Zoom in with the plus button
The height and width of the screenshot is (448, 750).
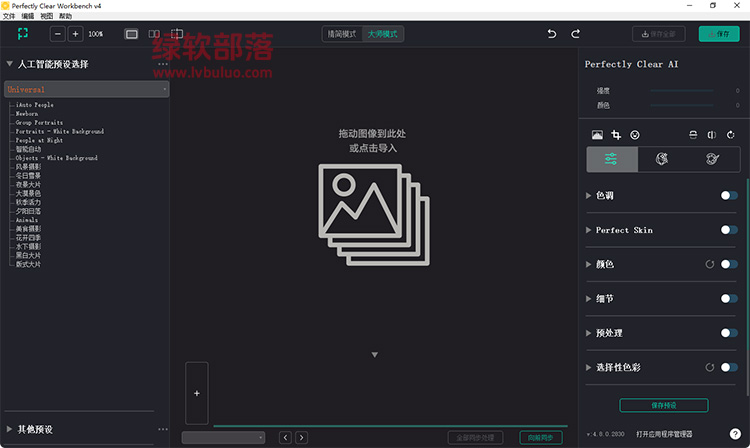(x=75, y=34)
